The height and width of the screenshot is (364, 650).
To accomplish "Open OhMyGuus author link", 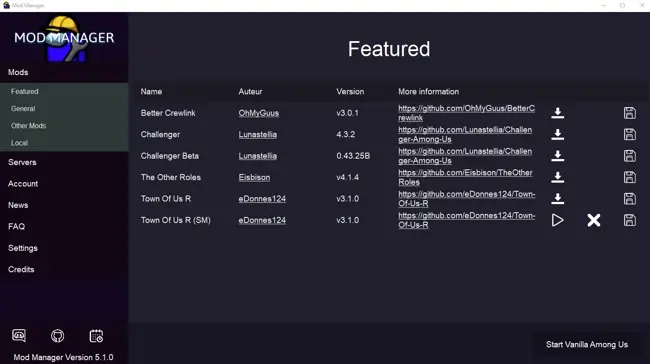I will point(259,113).
